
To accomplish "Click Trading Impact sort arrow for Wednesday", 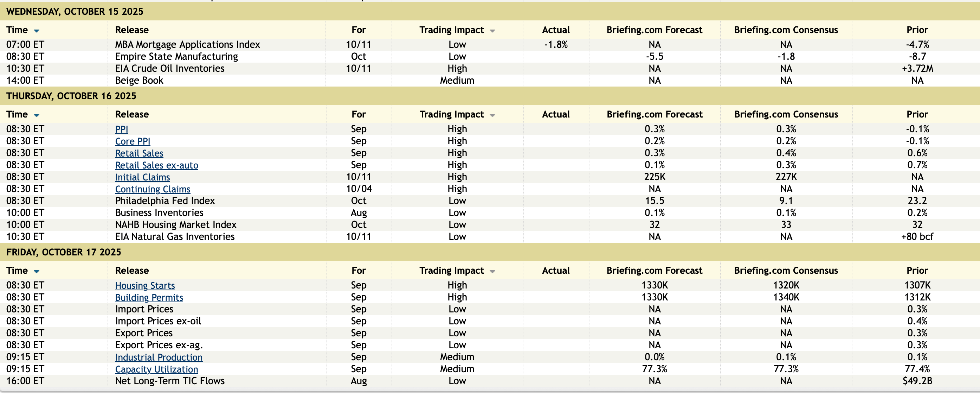I will [x=492, y=31].
